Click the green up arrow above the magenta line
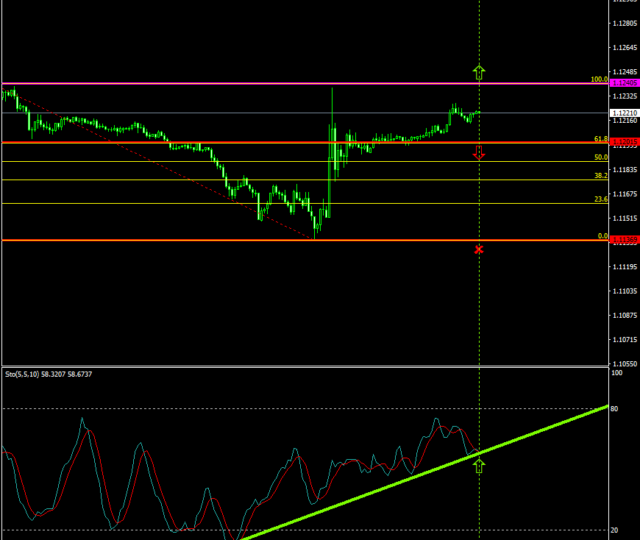Image resolution: width=640 pixels, height=540 pixels. pos(479,71)
